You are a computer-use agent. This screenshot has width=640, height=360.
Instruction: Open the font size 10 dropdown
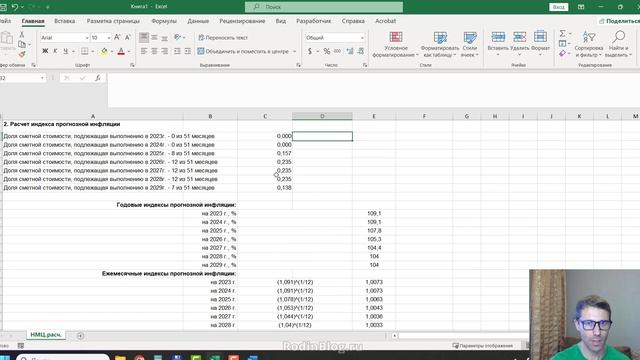pos(109,38)
